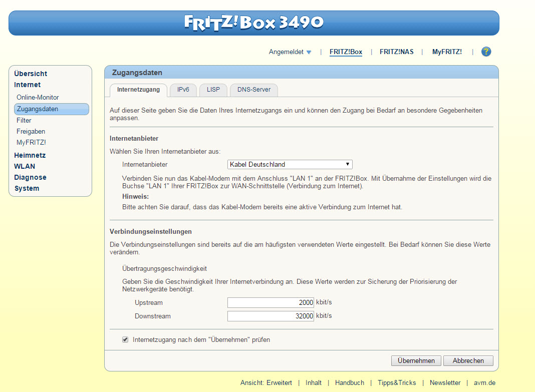This screenshot has height=392, width=535.
Task: Open Diagnose in the sidebar
Action: (x=30, y=177)
